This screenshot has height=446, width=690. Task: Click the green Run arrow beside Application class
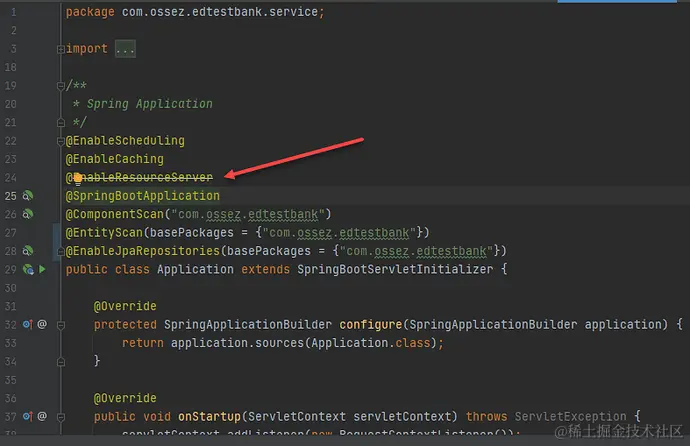(x=42, y=269)
